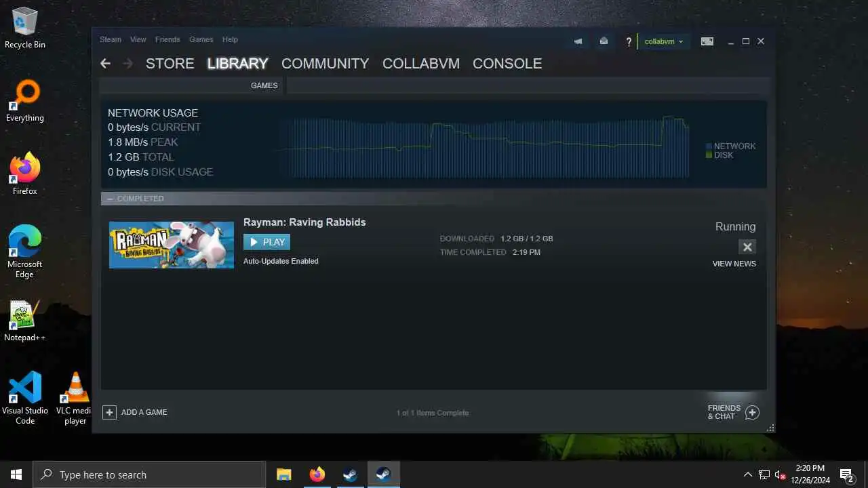Open the Steam inbox envelope icon

point(604,41)
